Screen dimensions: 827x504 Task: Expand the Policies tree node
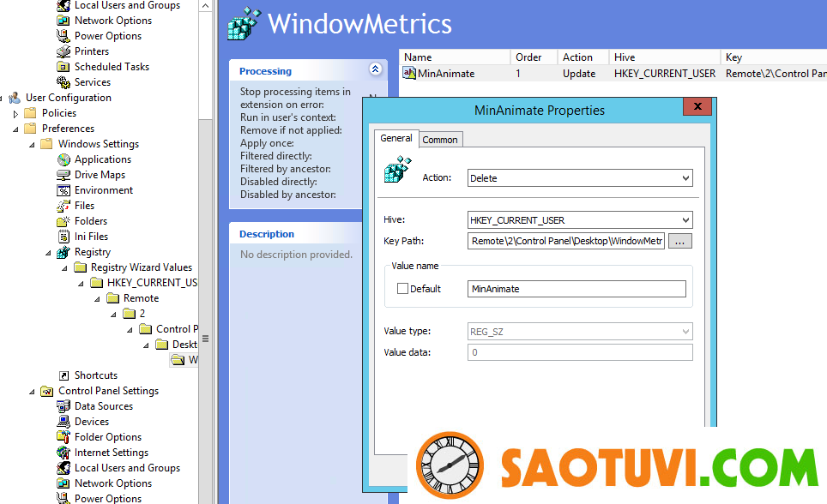click(x=15, y=113)
